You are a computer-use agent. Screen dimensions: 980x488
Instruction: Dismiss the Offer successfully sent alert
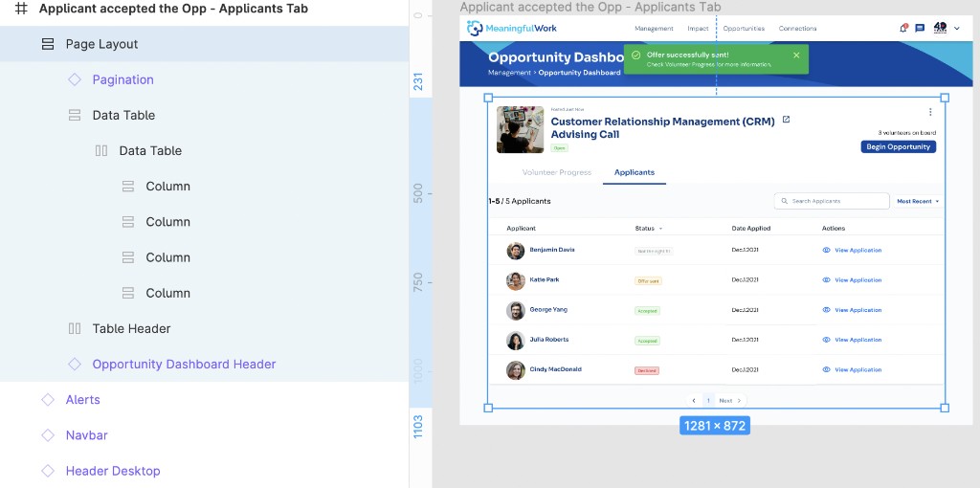(x=796, y=55)
